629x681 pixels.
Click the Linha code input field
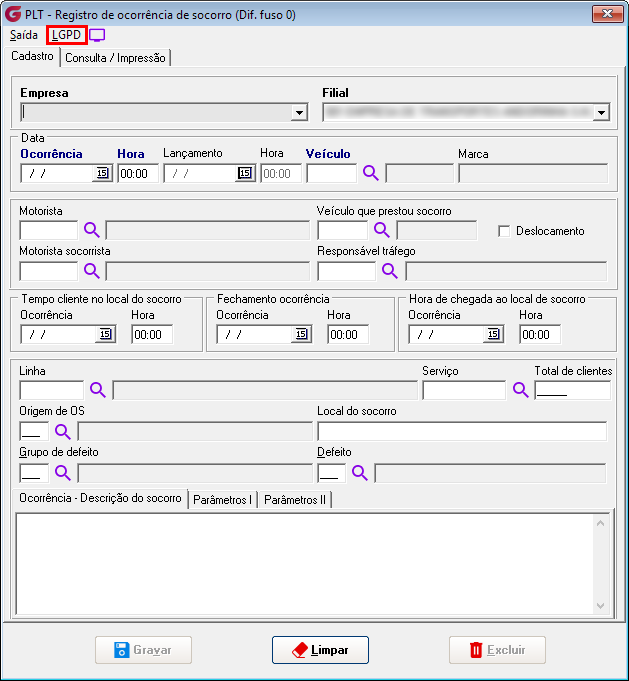coord(52,390)
